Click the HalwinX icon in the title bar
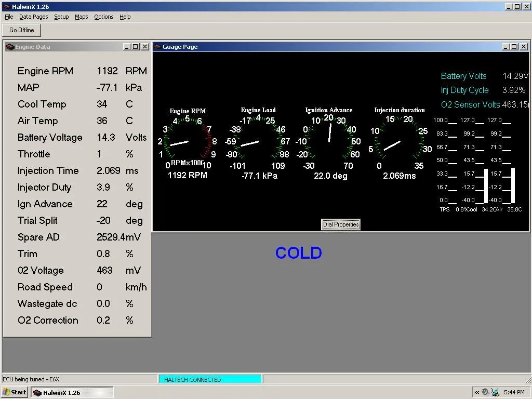This screenshot has height=399, width=532. click(x=7, y=7)
